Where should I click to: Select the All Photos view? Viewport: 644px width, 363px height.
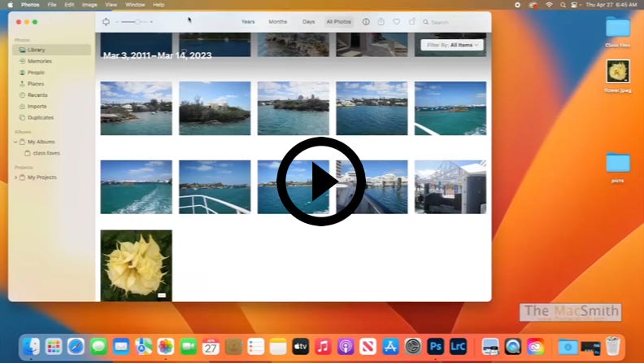339,22
